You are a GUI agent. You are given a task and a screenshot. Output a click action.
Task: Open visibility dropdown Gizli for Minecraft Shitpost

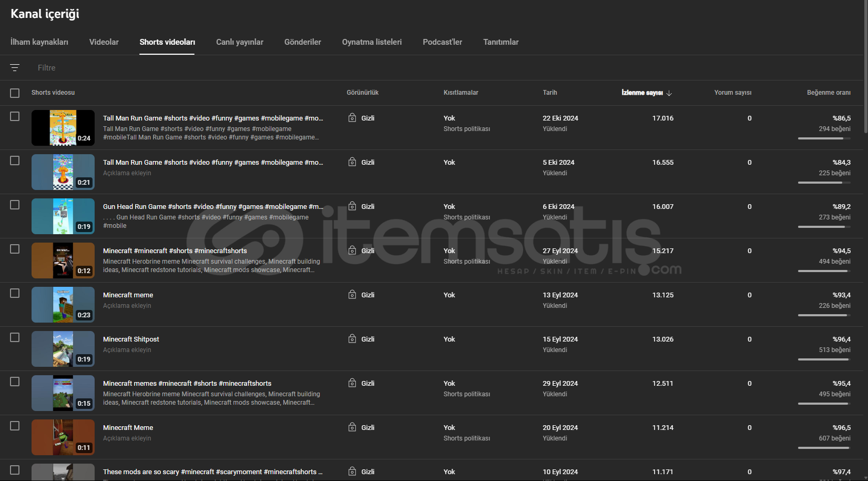367,339
